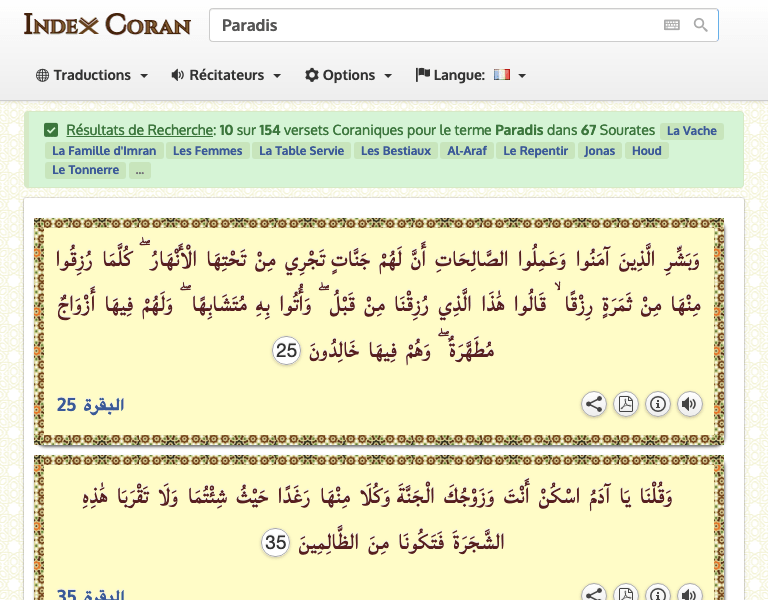Filter results by La Vache surah

[x=691, y=131]
